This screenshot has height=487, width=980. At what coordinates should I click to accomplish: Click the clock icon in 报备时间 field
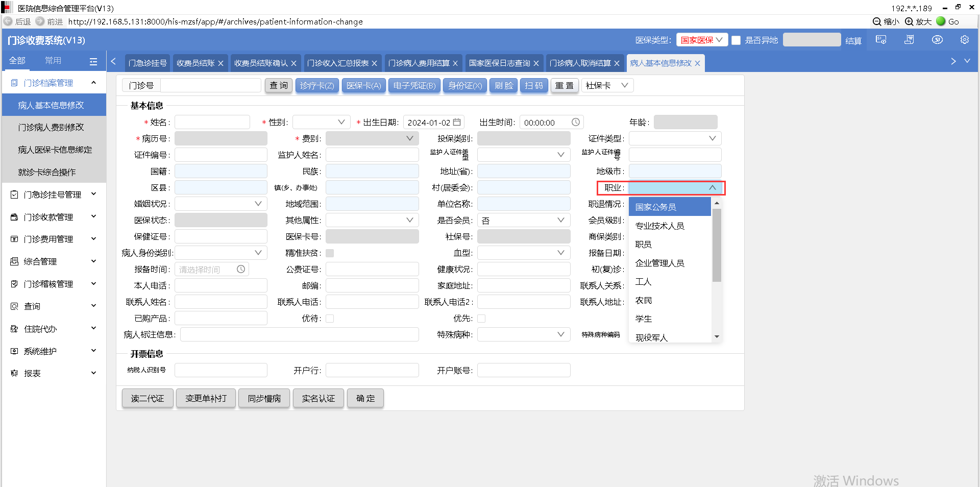point(241,269)
